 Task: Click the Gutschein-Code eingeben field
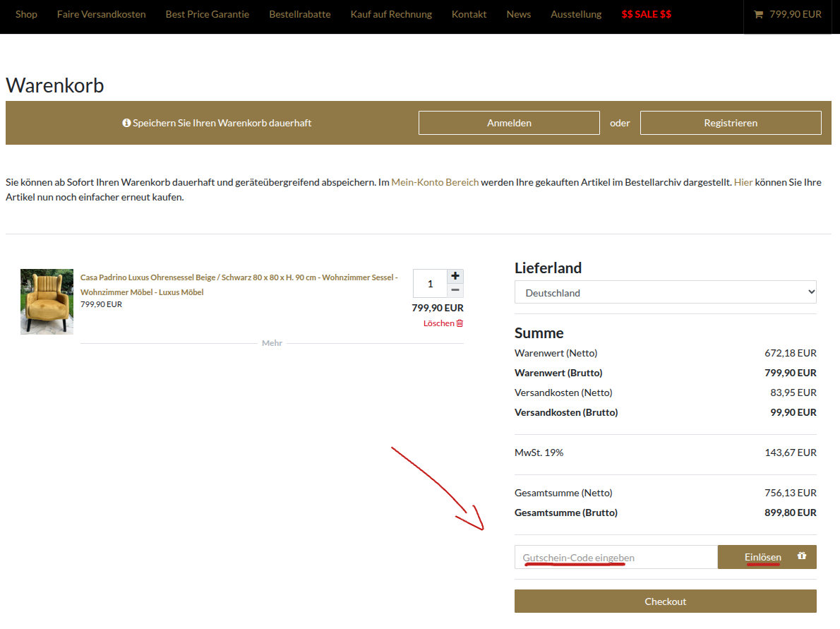(616, 557)
